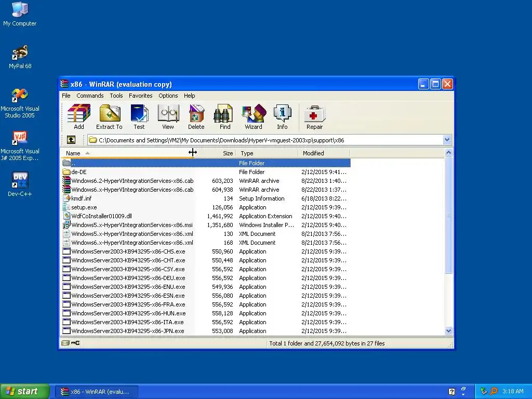The image size is (532, 399).
Task: Open My Computer desktop icon
Action: (x=20, y=14)
